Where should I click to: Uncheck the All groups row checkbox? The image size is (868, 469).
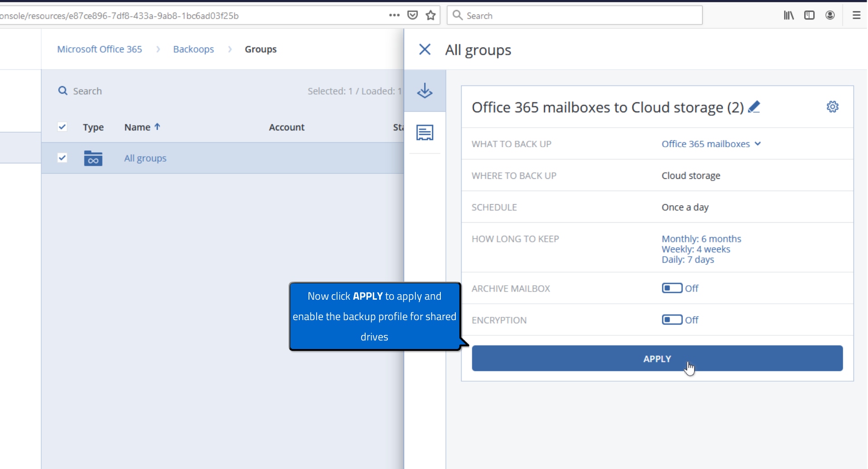tap(63, 158)
